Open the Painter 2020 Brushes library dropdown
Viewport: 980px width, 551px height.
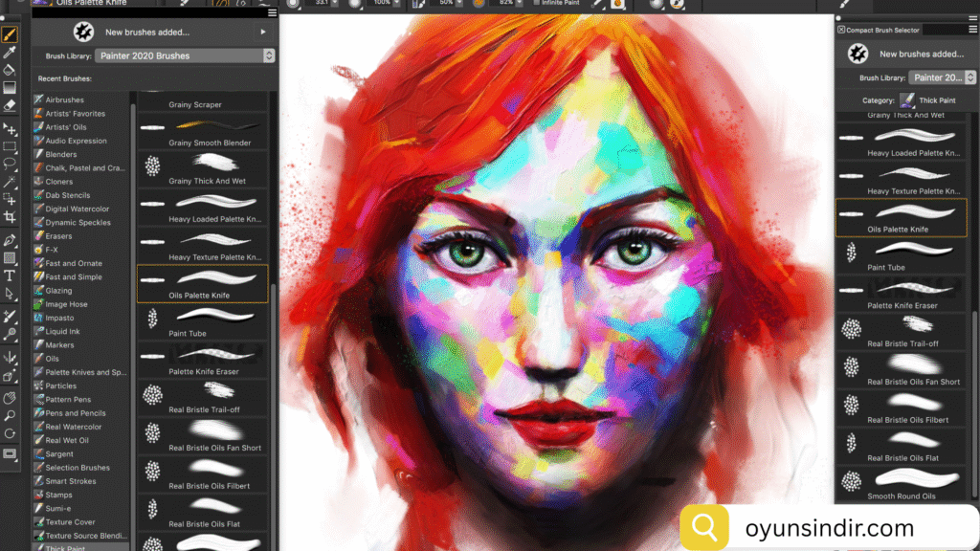point(185,55)
